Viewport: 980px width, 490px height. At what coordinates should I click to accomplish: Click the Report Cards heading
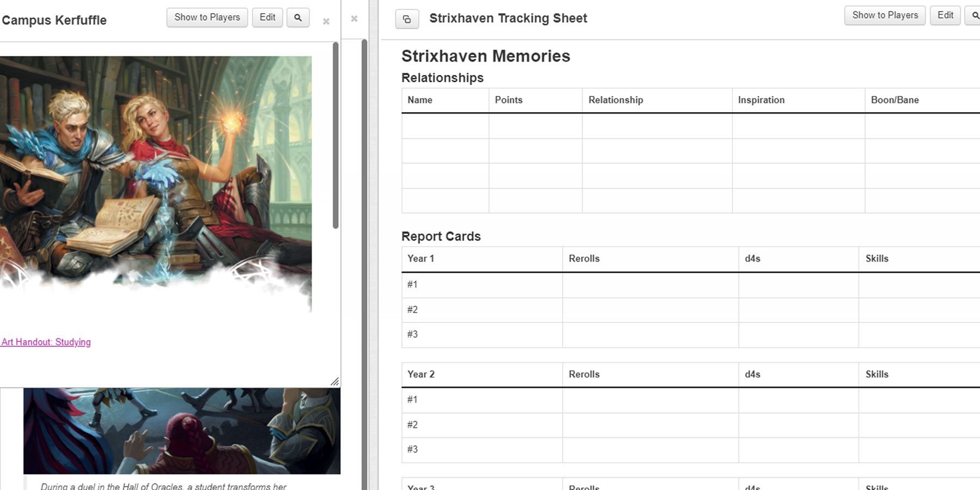(x=441, y=236)
